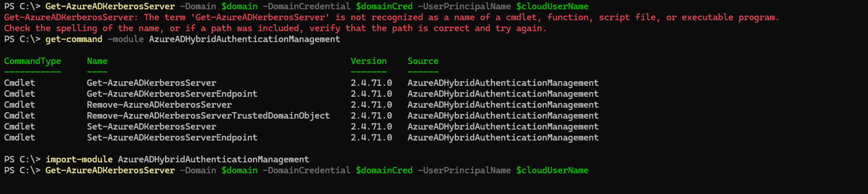Screen dimensions: 868x194
Task: Click the Source column header
Action: click(x=423, y=61)
